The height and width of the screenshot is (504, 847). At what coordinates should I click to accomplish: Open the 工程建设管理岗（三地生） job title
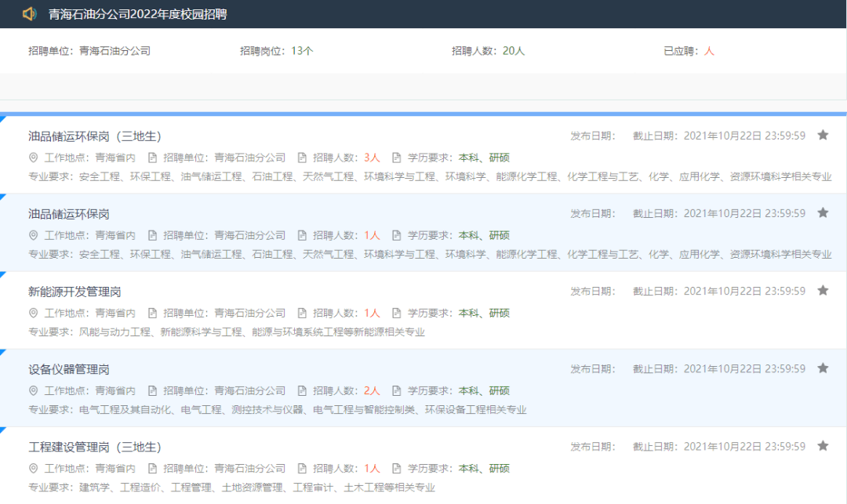(95, 448)
